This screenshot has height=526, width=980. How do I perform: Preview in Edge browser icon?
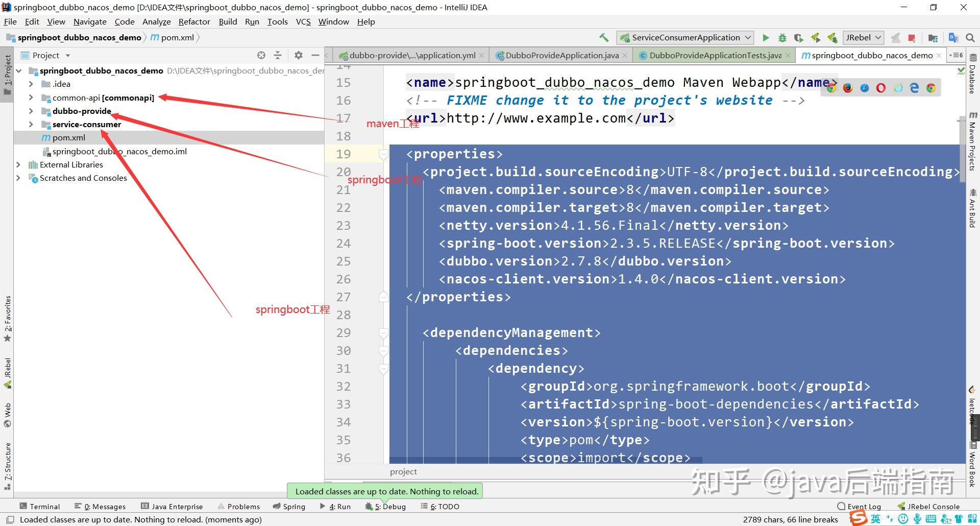(914, 88)
